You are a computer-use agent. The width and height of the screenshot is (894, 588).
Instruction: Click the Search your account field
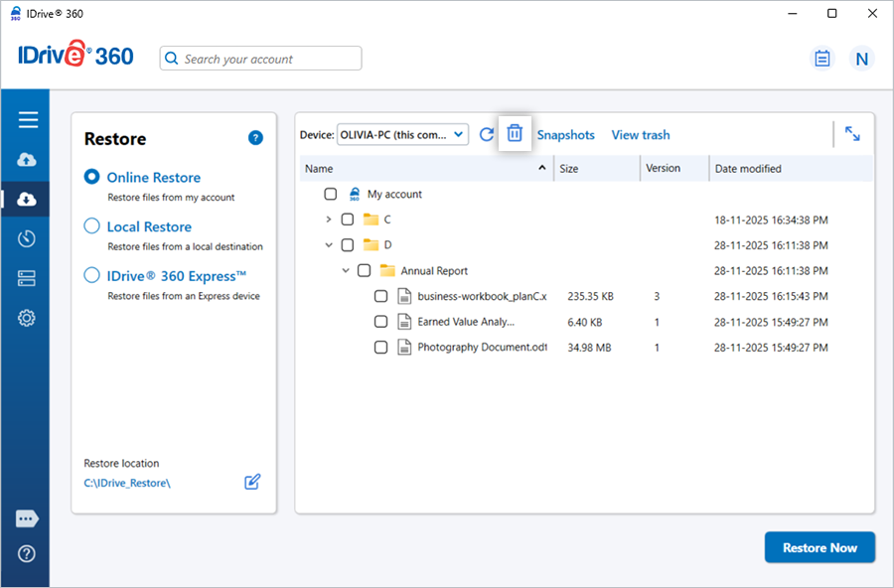[260, 59]
